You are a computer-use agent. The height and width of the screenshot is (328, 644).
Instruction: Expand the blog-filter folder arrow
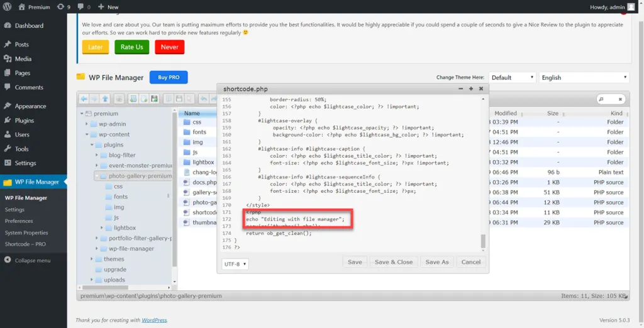96,155
